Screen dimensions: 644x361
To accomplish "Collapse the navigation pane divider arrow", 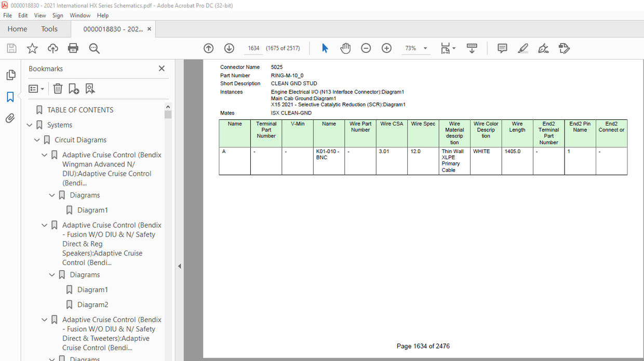I will pyautogui.click(x=179, y=266).
